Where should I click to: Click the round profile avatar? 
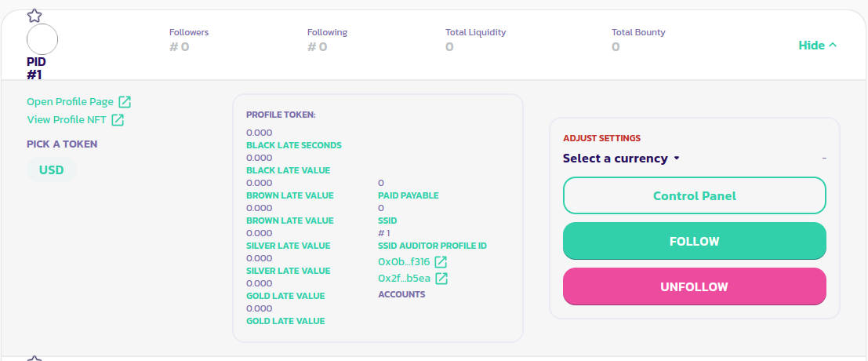tap(42, 39)
